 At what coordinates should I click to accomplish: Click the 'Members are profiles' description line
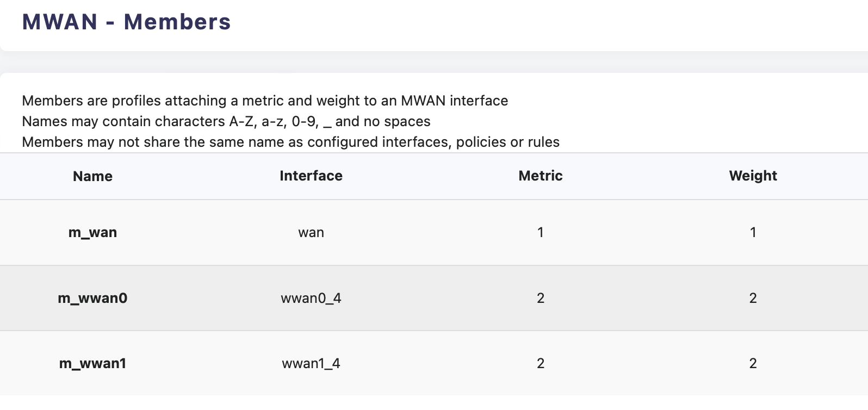click(x=265, y=101)
